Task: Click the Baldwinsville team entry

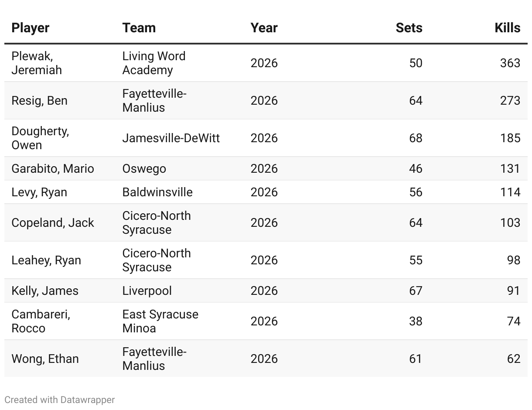Action: coord(157,192)
